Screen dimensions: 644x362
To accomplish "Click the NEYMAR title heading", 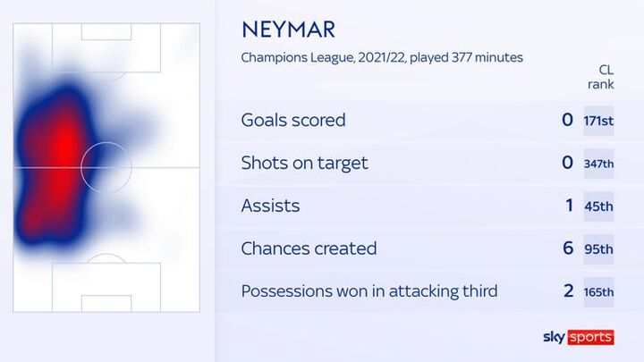I will 288,29.
